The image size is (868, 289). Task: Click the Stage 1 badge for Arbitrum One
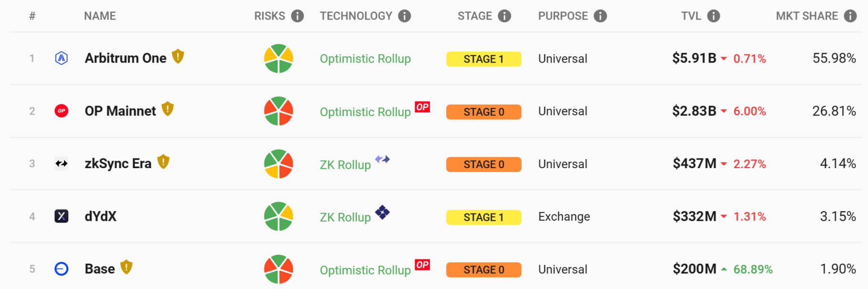(483, 59)
